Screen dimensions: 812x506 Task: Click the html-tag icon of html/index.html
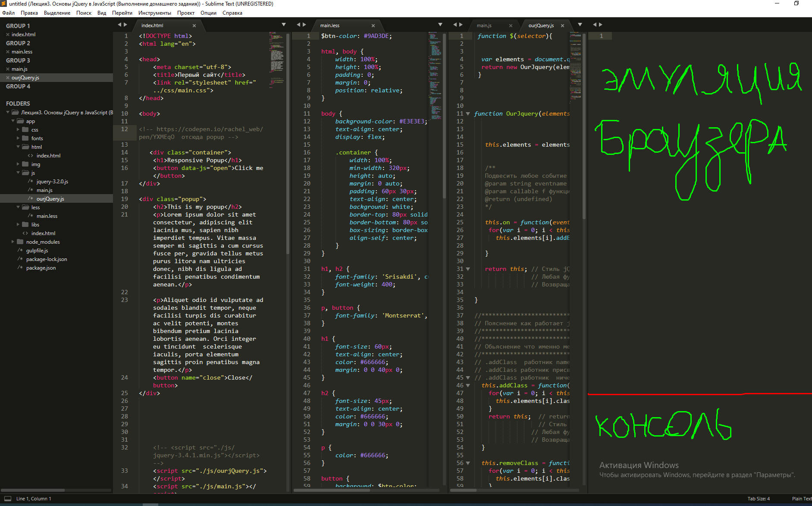(30, 155)
